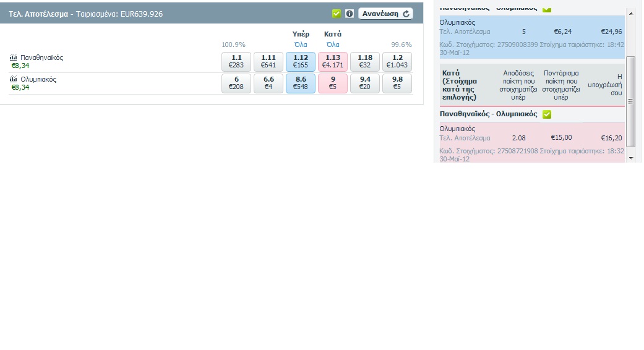Select odds 1.18 €32 cell
Viewport: 644px width, 350px height.
tap(365, 62)
